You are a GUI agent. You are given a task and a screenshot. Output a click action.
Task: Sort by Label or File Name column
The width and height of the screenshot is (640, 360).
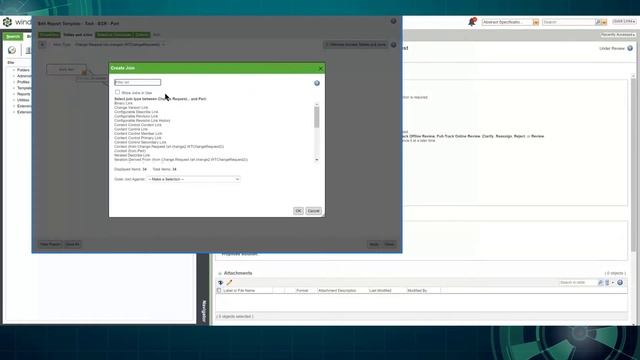pos(239,291)
